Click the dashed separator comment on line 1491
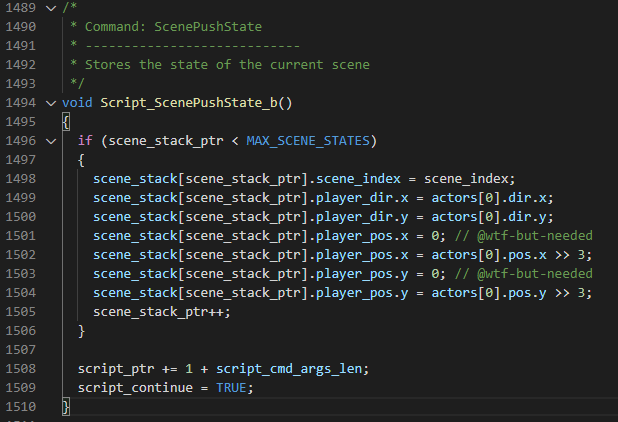This screenshot has height=422, width=618. click(x=192, y=46)
